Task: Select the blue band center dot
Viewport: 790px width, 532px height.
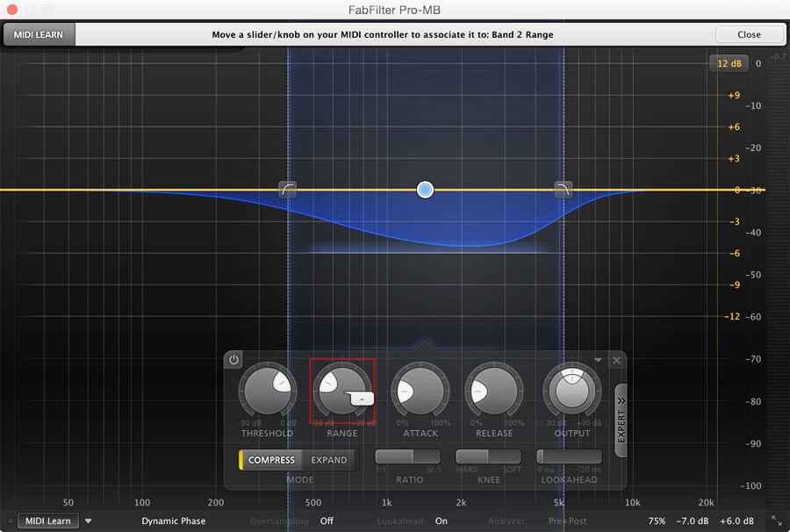Action: click(425, 190)
